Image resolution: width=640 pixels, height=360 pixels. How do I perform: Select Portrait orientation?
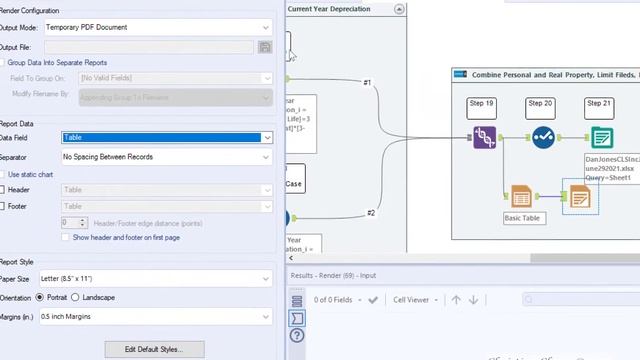[x=40, y=297]
